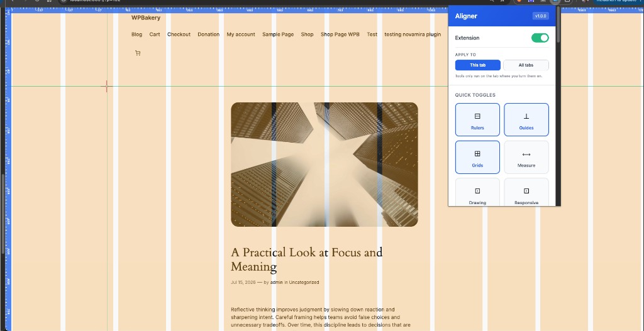Viewport: 644px width, 331px height.
Task: Open Shop Page WPB link
Action: point(340,35)
